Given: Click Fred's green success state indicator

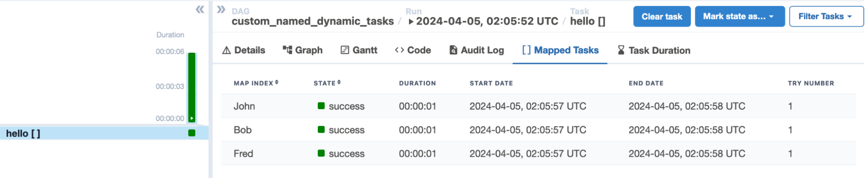Looking at the screenshot, I should coord(321,153).
